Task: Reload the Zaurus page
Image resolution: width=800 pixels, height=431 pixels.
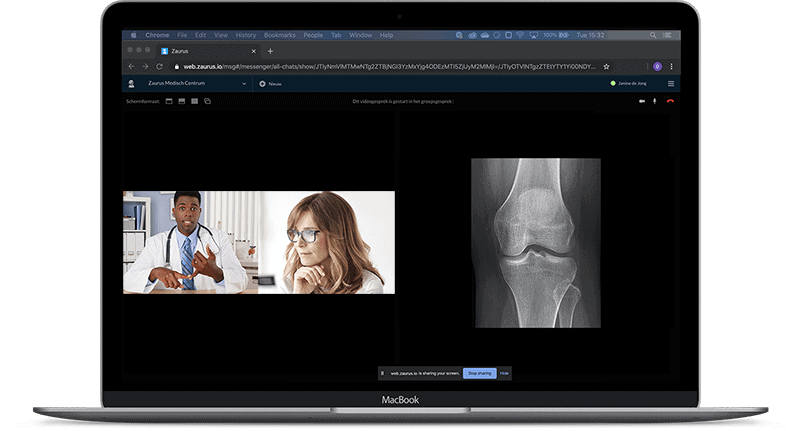Action: tap(159, 66)
